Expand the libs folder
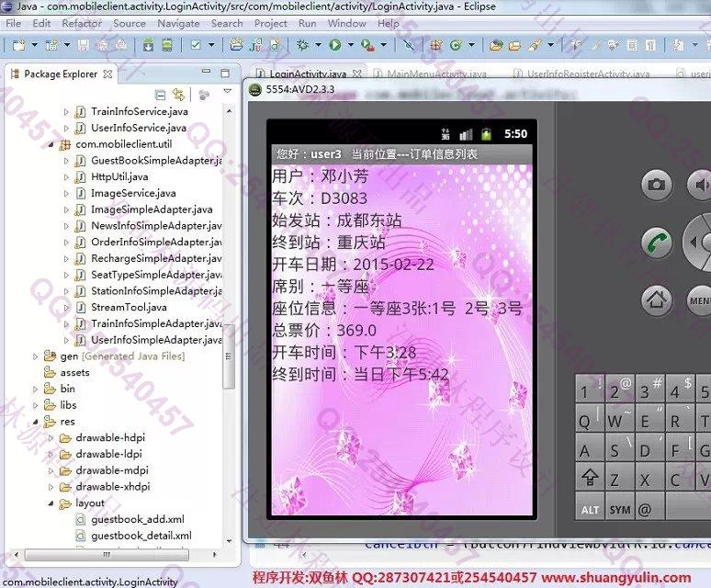This screenshot has width=711, height=588. tap(36, 405)
